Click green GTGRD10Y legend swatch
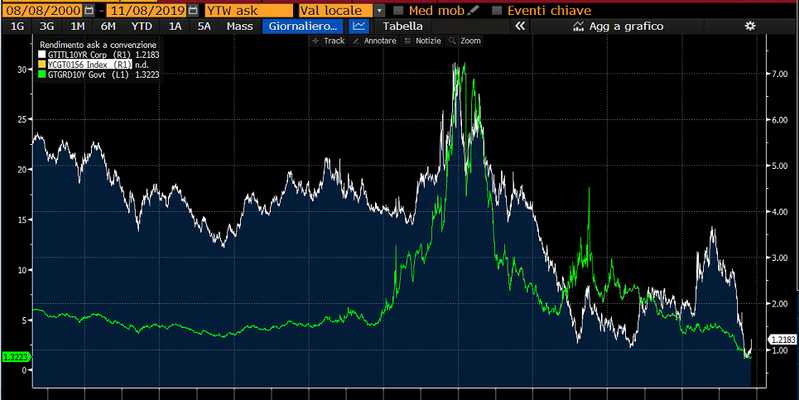 (42, 75)
